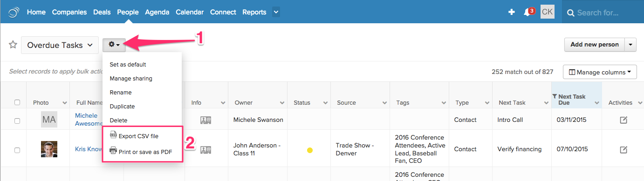Click the app logo icon in navbar
Image resolution: width=644 pixels, height=181 pixels.
click(x=14, y=12)
